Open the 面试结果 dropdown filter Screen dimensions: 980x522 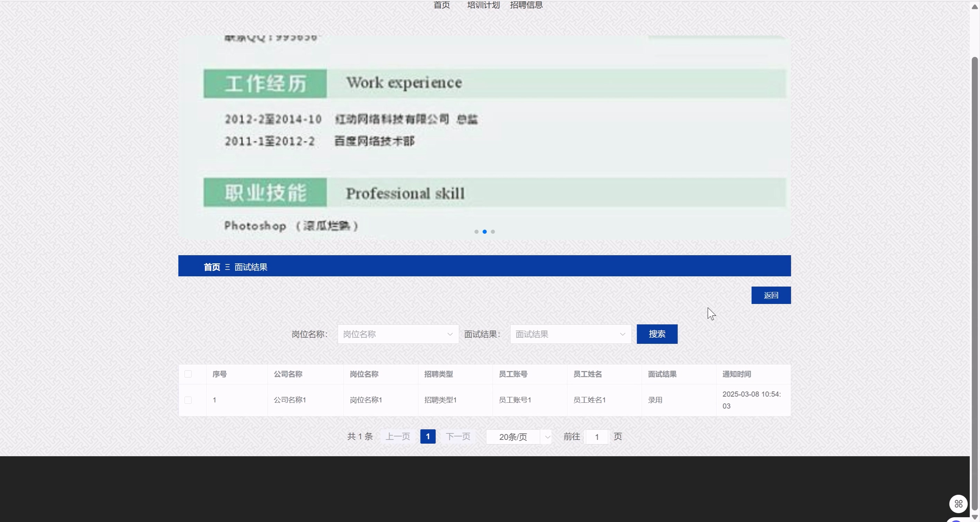(x=570, y=334)
